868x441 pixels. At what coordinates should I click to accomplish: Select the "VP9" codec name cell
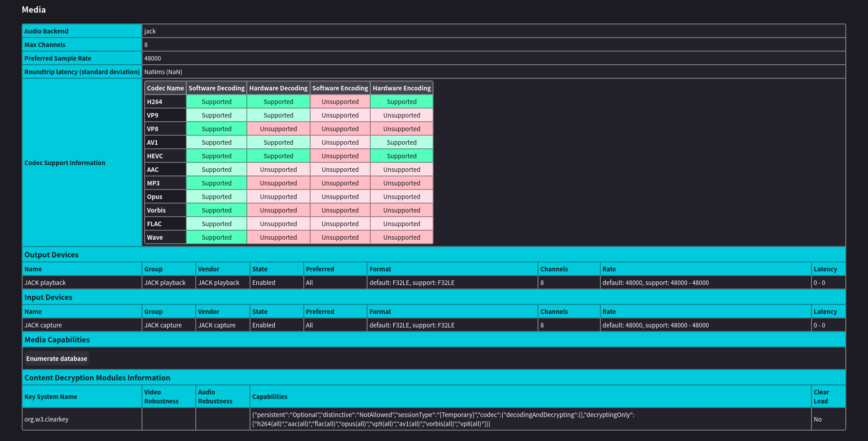pyautogui.click(x=165, y=115)
